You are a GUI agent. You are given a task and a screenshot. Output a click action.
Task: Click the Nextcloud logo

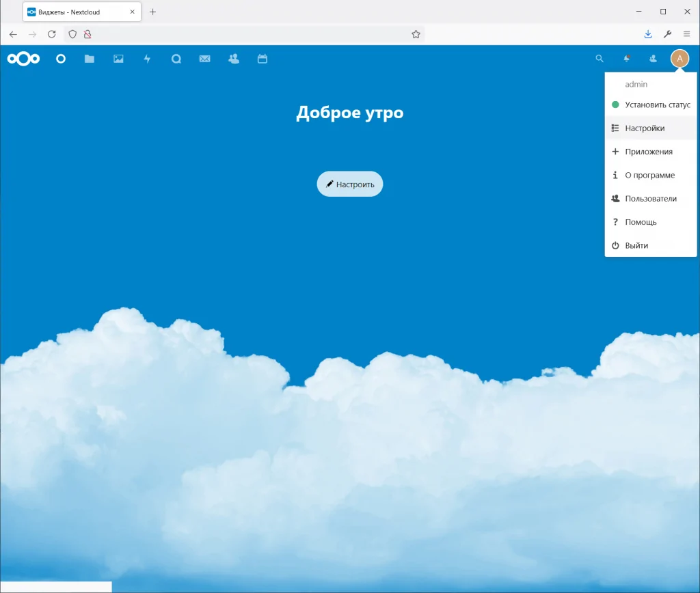tap(23, 59)
